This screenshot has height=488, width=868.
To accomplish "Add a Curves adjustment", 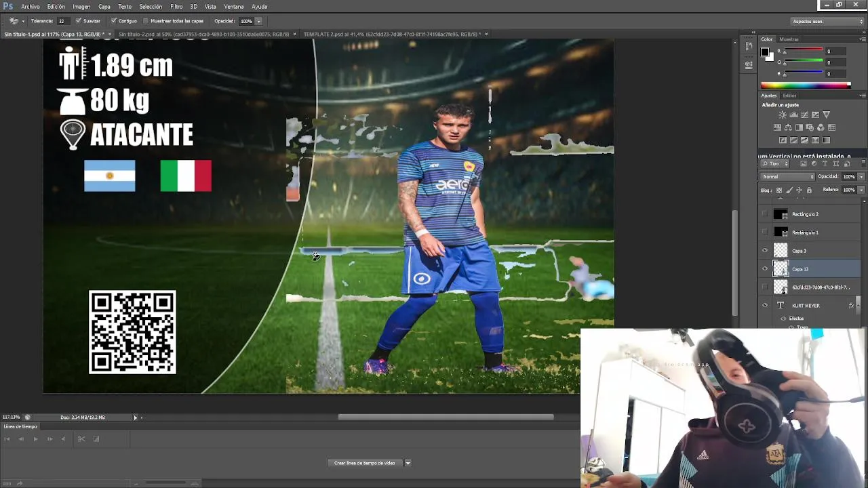I will tap(804, 115).
